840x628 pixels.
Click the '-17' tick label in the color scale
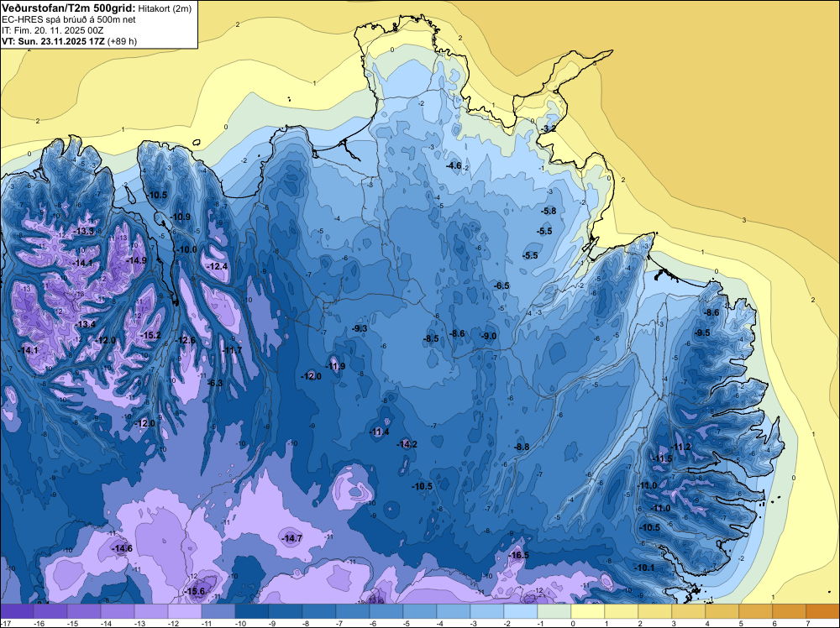coord(6,623)
